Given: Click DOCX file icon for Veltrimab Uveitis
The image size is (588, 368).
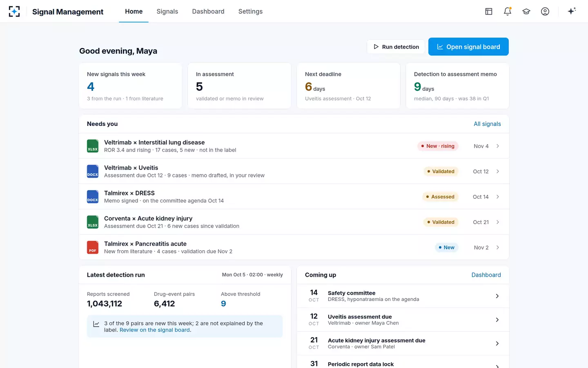Looking at the screenshot, I should coord(93,171).
